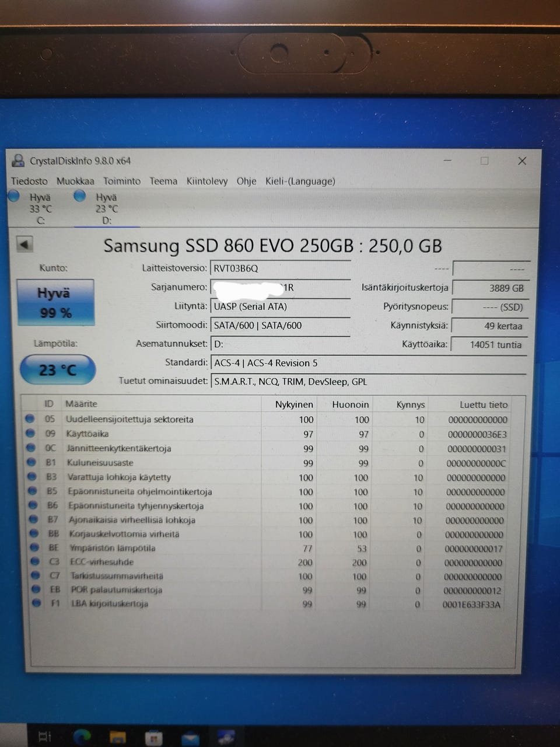Screen dimensions: 560x747
Task: Click the POR palautumiskertoja row text
Action: (x=117, y=589)
